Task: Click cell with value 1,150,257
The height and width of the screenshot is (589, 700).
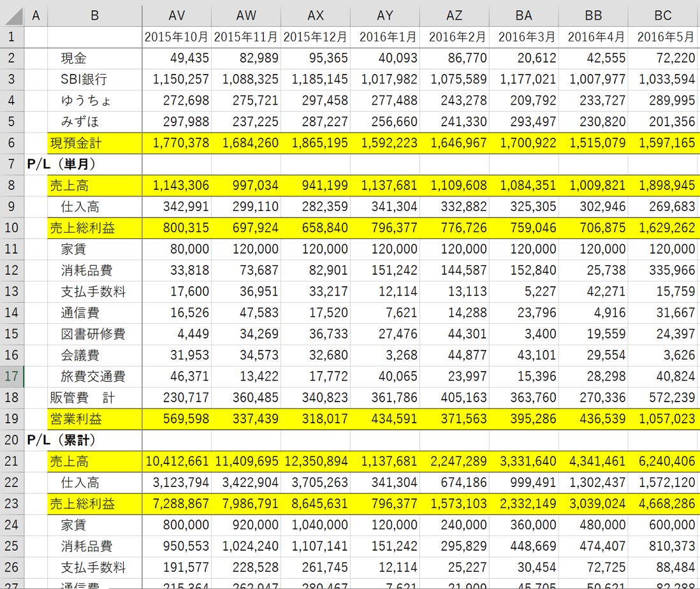Action: [x=177, y=79]
